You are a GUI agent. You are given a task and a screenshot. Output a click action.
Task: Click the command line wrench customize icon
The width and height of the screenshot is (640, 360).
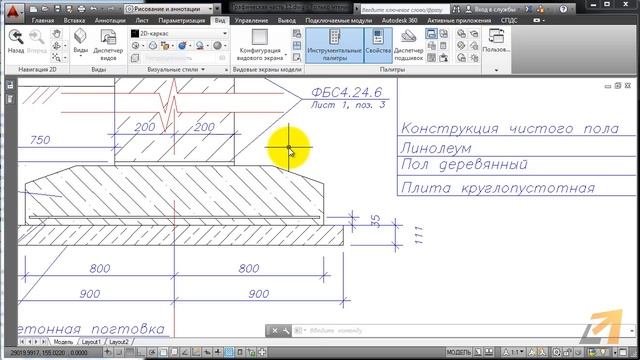point(286,331)
